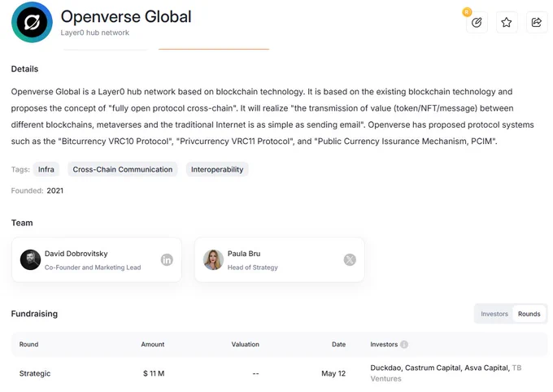Click the Openverse Global planet logo
This screenshot has width=553, height=392.
click(32, 22)
